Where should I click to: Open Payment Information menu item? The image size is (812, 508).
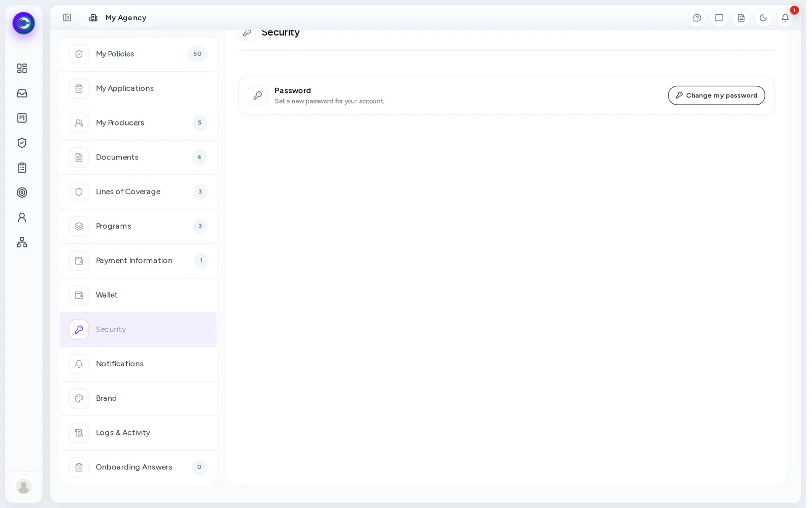(138, 261)
